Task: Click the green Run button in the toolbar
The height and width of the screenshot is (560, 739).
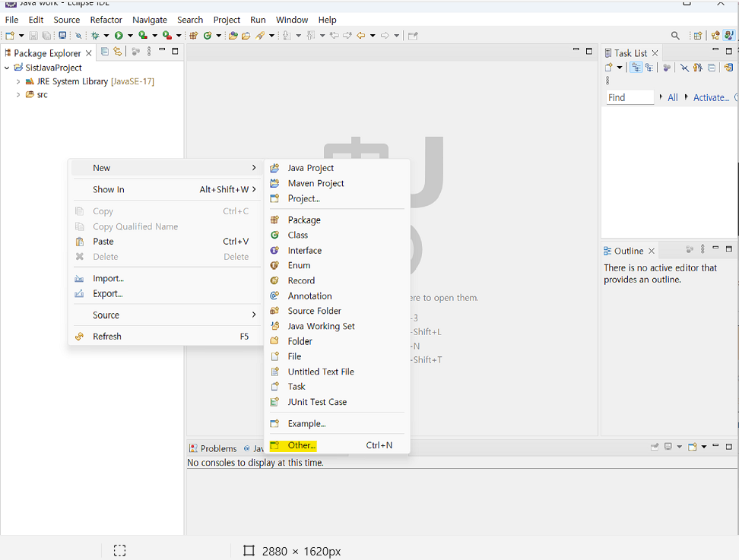Action: (x=119, y=35)
